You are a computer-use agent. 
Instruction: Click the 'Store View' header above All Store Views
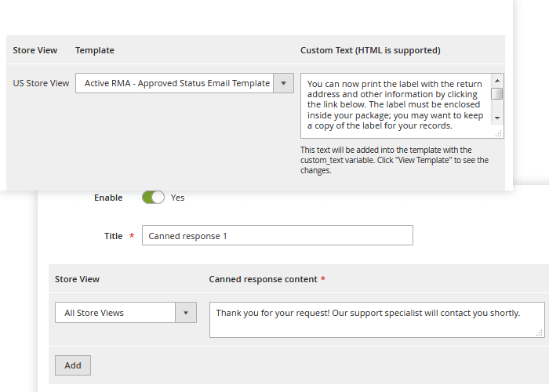[x=77, y=279]
